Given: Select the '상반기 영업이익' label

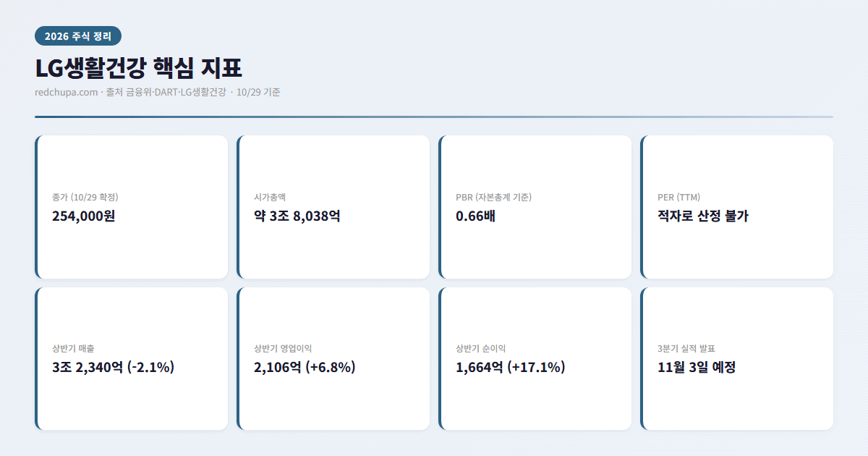Looking at the screenshot, I should pyautogui.click(x=283, y=348).
